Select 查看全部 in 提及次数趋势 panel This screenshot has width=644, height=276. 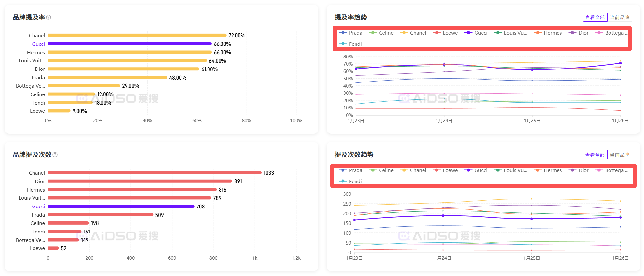point(595,155)
